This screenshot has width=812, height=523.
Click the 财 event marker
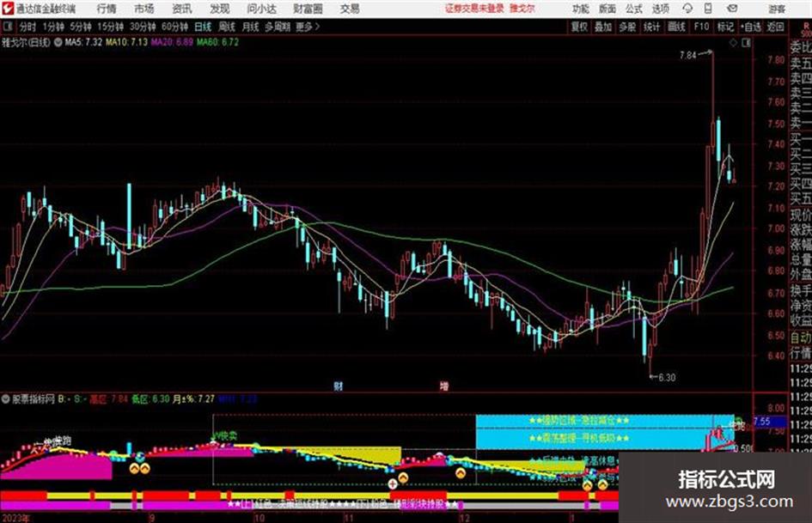pyautogui.click(x=339, y=386)
